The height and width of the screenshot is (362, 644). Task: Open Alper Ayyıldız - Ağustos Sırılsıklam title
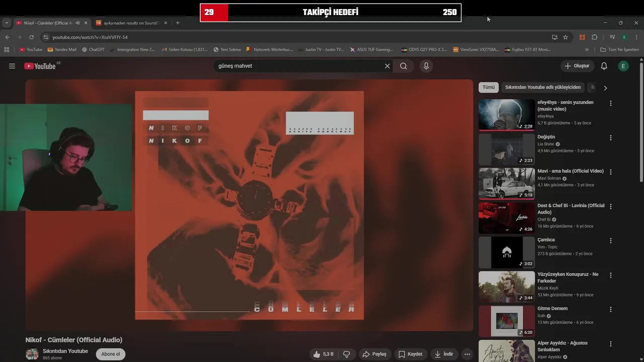(562, 346)
